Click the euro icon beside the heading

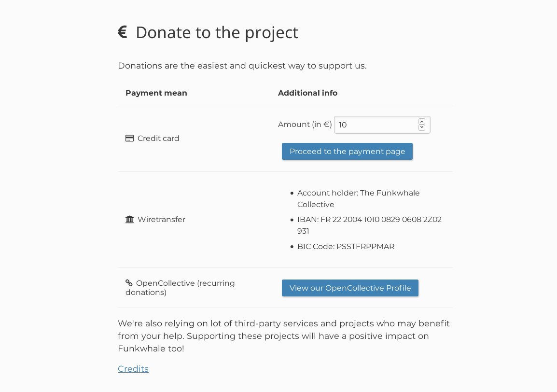(x=122, y=32)
